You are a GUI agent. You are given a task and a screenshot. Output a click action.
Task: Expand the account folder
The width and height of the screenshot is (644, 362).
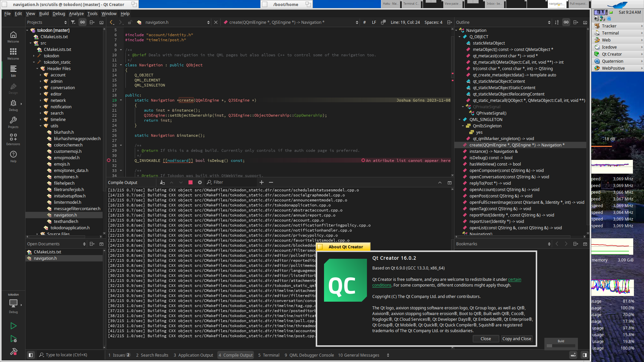pyautogui.click(x=41, y=75)
